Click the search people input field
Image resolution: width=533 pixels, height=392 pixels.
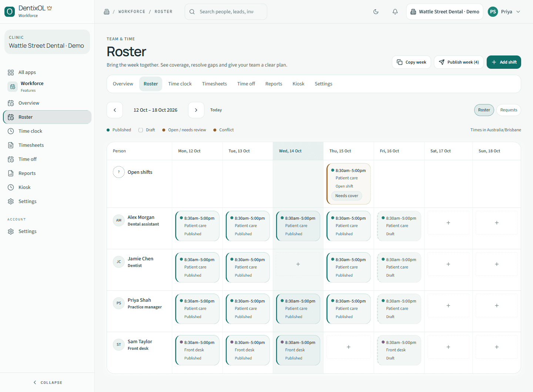point(226,12)
